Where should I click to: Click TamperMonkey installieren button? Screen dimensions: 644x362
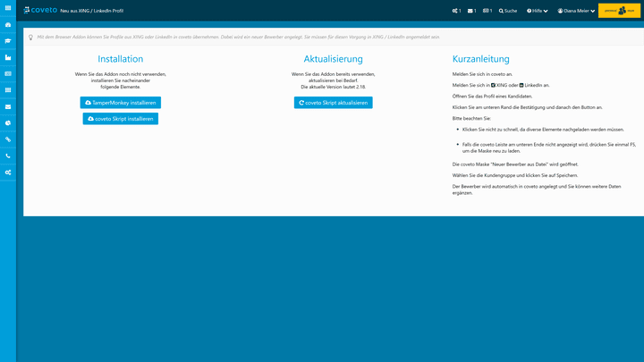coord(121,103)
